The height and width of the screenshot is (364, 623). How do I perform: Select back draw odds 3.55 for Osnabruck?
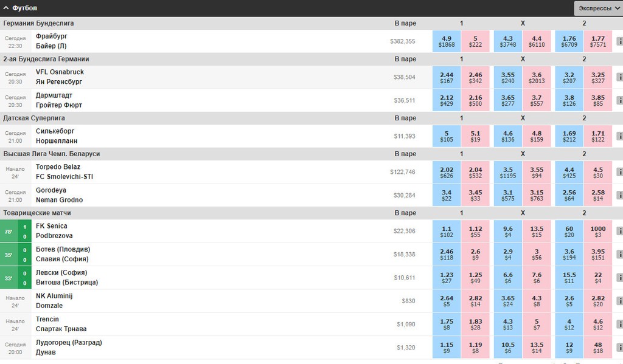click(x=508, y=77)
